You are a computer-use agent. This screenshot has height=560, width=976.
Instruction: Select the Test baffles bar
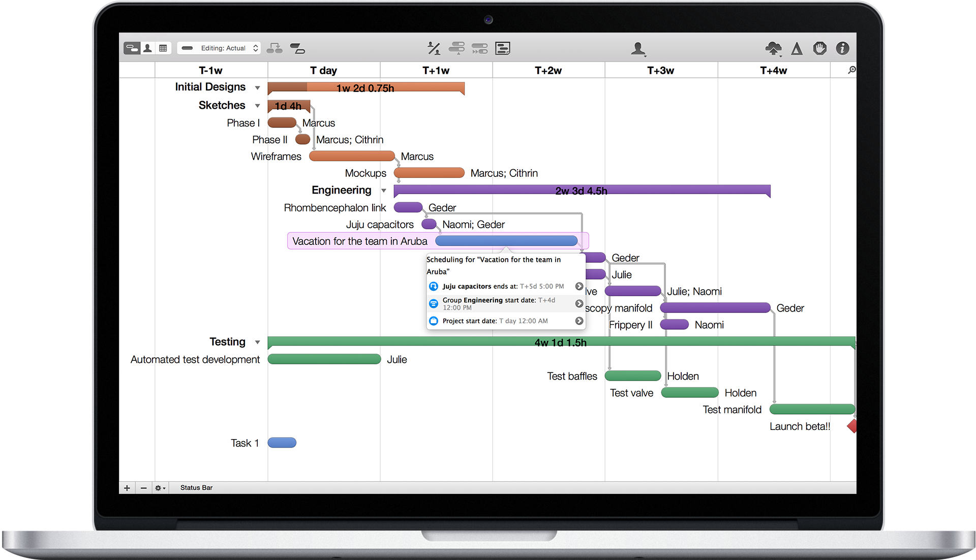(633, 376)
